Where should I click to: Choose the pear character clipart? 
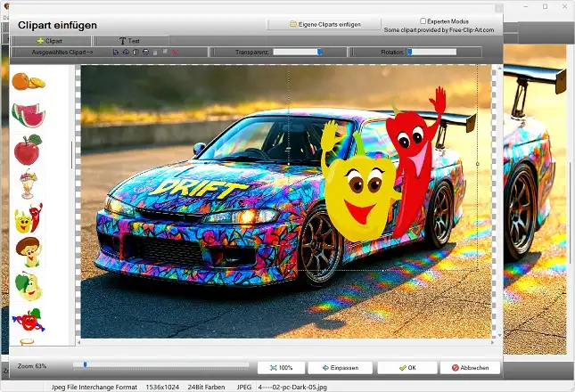29,286
